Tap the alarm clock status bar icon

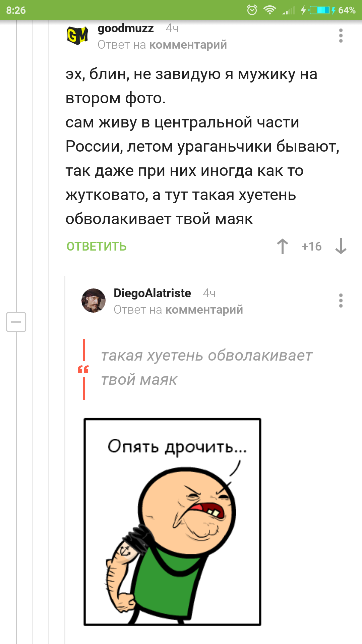[x=252, y=10]
